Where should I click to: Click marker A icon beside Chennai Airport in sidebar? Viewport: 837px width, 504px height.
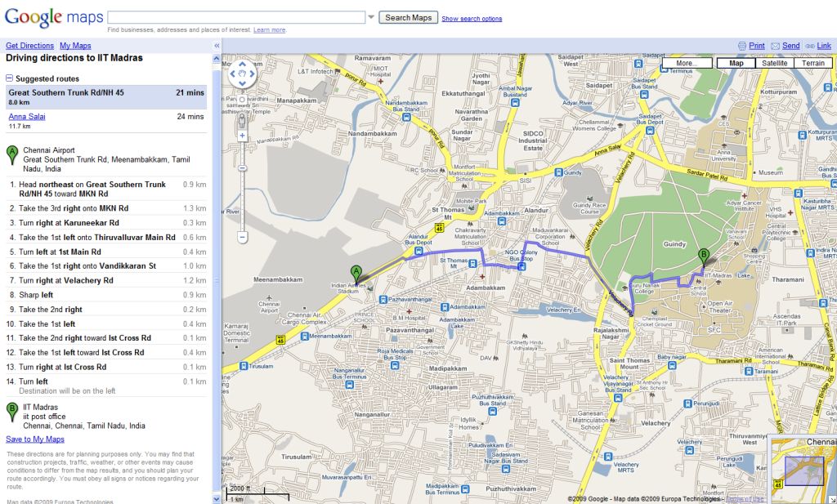11,154
